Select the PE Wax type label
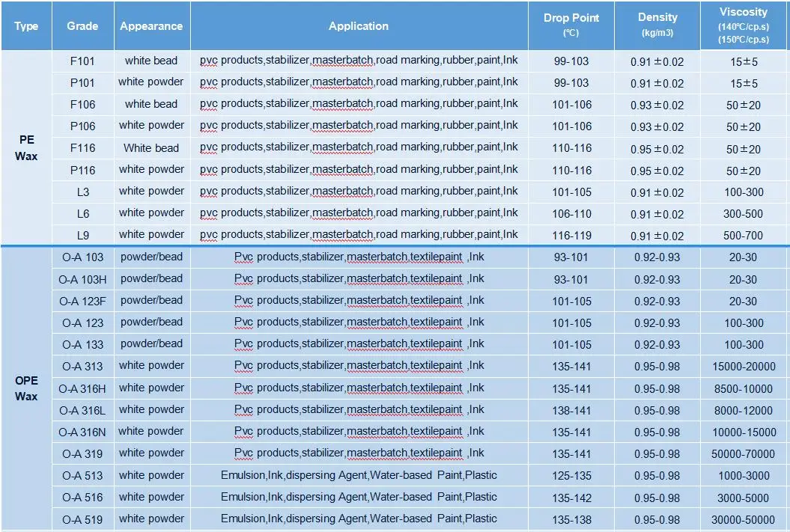Screen dimensions: 790x532 point(25,147)
